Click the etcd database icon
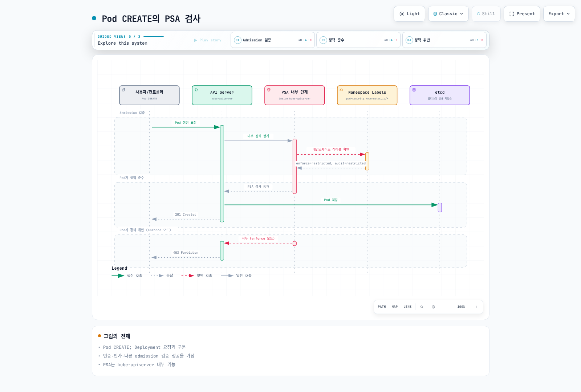 coord(414,90)
